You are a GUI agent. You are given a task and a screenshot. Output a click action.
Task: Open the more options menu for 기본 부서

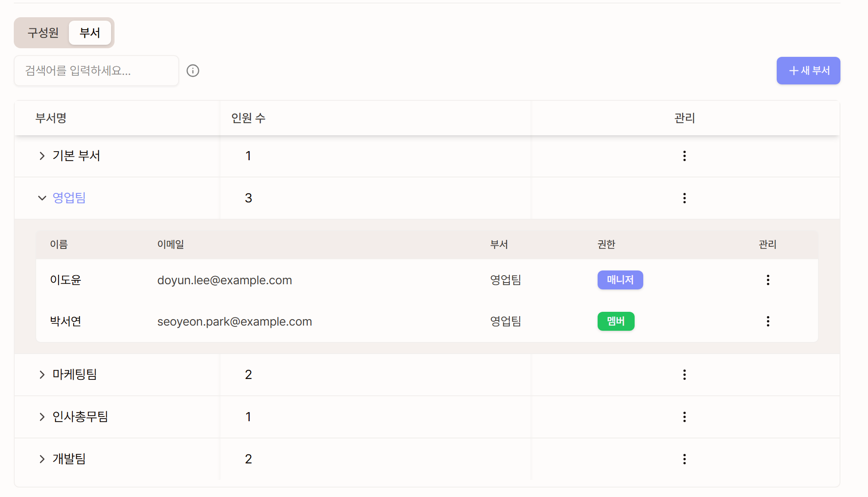tap(684, 156)
